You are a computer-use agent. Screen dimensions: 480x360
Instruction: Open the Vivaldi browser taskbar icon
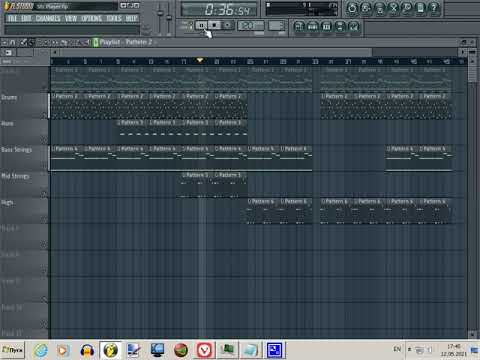pos(205,350)
